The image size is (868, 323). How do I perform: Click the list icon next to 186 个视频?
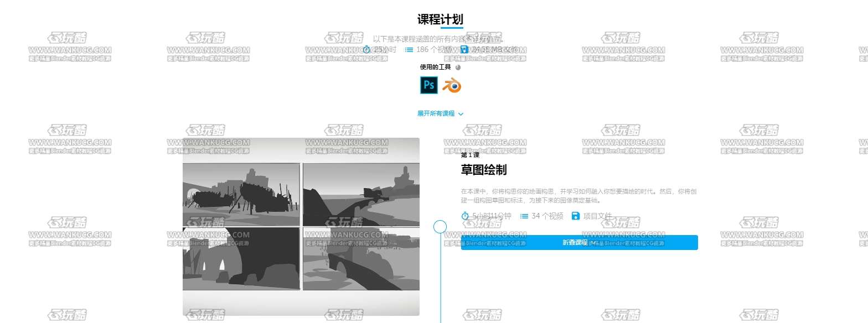click(x=409, y=49)
